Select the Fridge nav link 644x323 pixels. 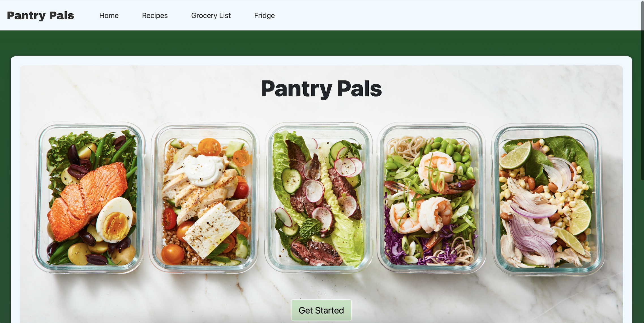coord(264,15)
